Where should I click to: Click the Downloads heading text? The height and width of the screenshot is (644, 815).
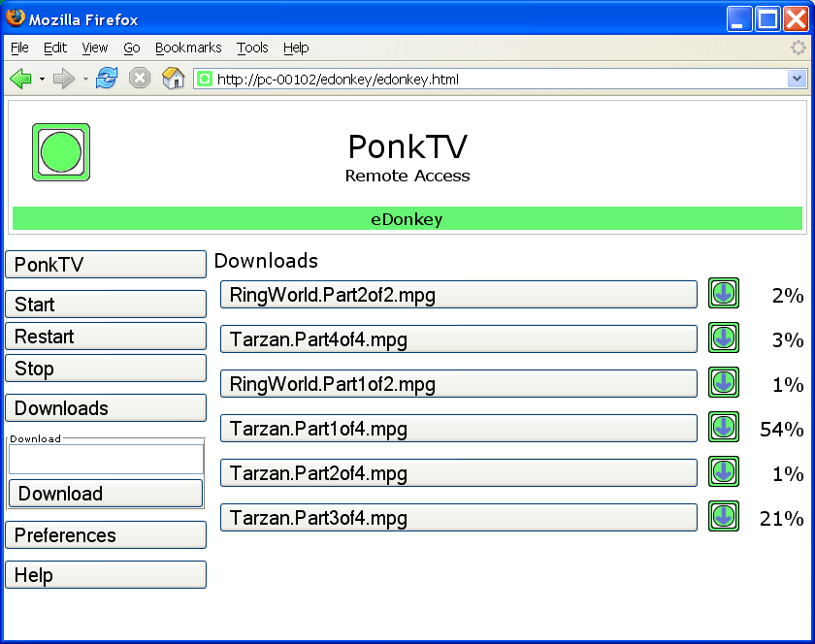point(266,261)
